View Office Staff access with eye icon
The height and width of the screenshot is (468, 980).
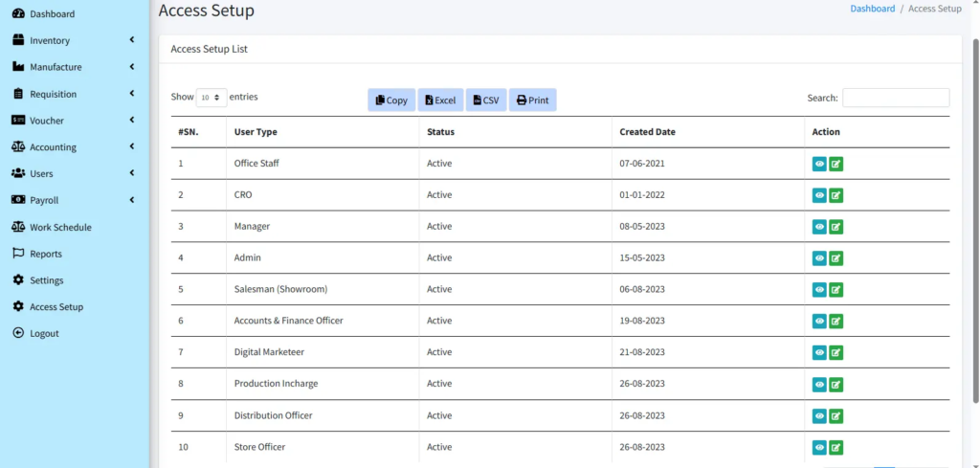(x=819, y=164)
